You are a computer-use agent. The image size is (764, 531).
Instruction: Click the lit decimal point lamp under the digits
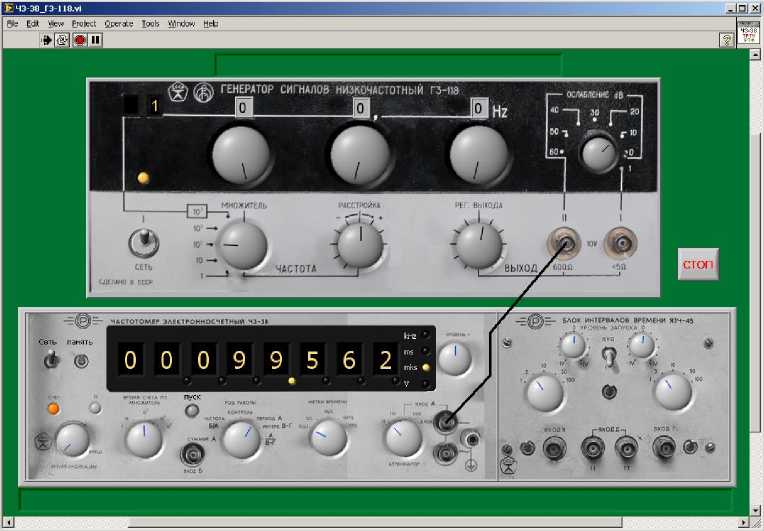tap(292, 381)
